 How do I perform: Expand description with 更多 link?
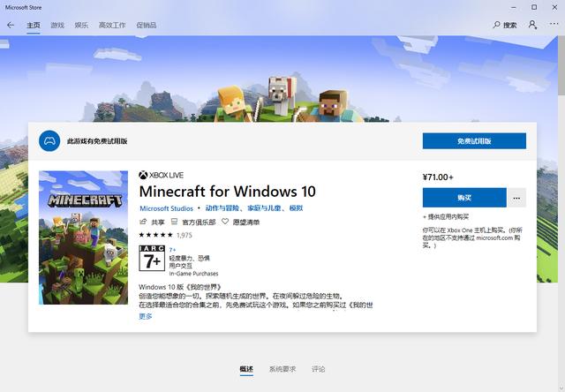tap(145, 316)
